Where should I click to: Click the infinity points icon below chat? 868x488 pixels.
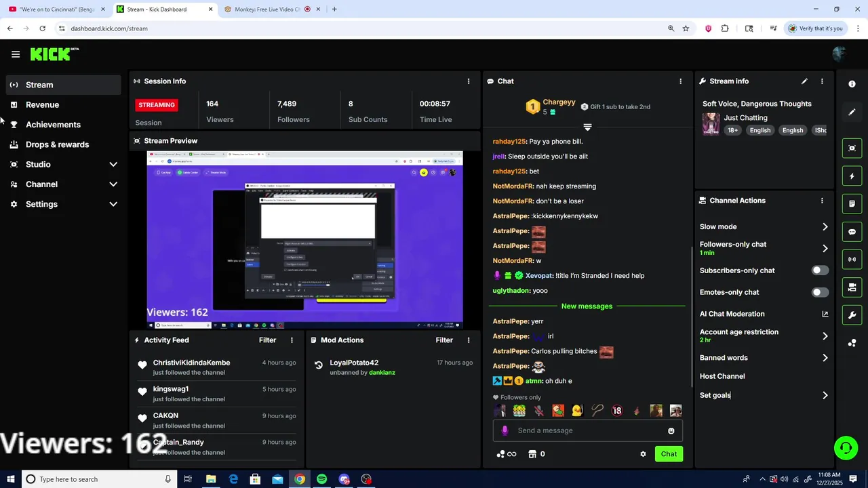click(x=507, y=454)
